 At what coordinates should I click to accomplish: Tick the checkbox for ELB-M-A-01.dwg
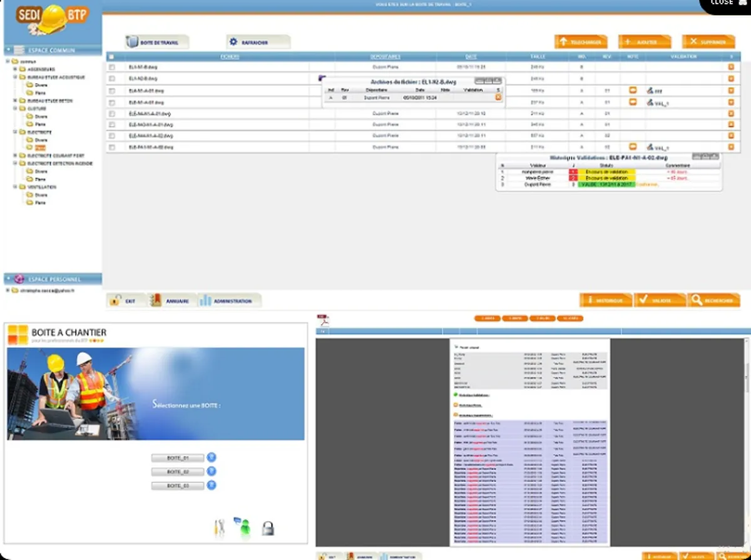point(111,101)
